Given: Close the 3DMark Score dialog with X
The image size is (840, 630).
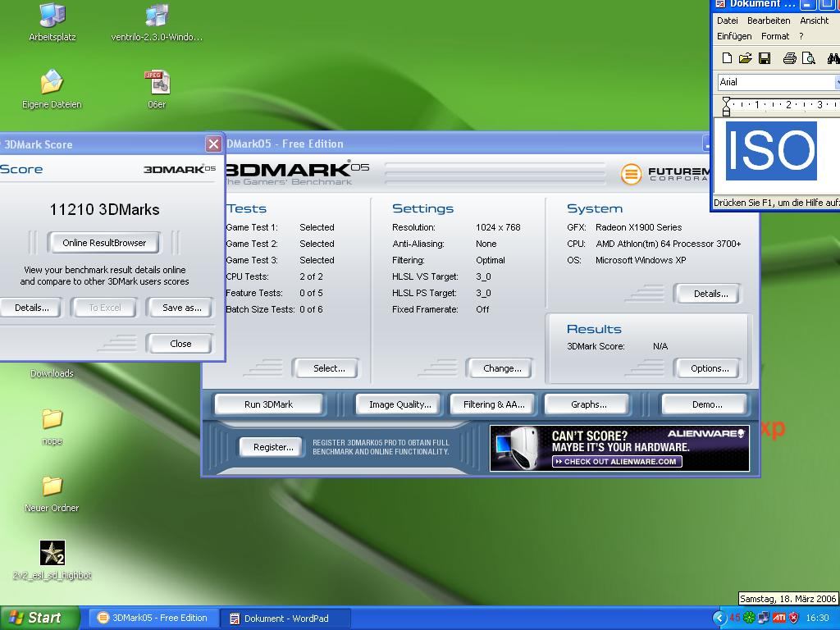Looking at the screenshot, I should point(213,144).
